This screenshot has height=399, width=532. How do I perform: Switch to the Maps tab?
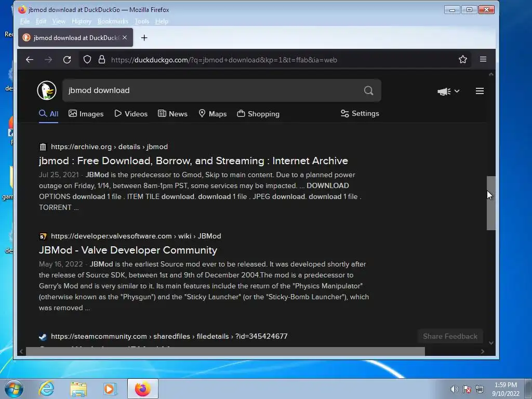click(x=212, y=114)
